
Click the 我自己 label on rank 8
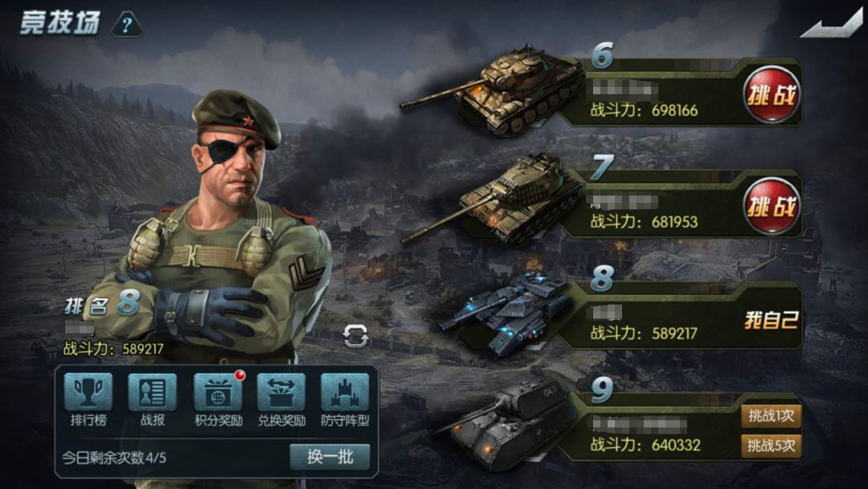(x=771, y=319)
